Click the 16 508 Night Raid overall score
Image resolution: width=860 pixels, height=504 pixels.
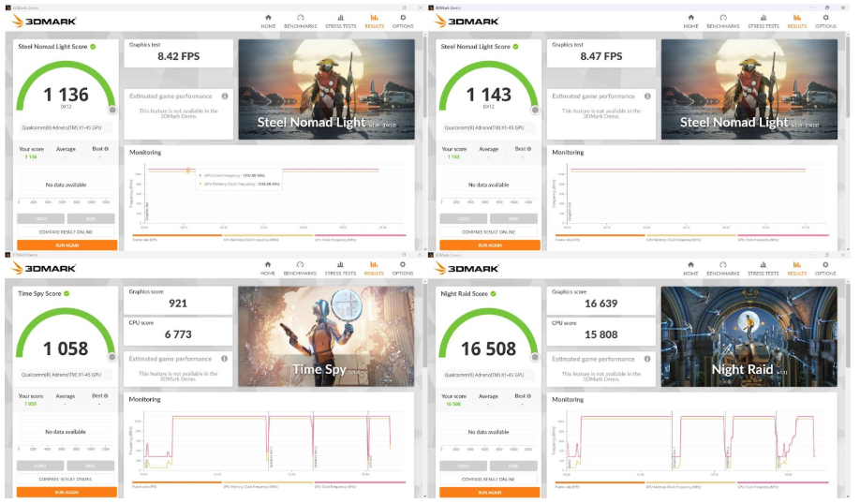[x=489, y=348]
